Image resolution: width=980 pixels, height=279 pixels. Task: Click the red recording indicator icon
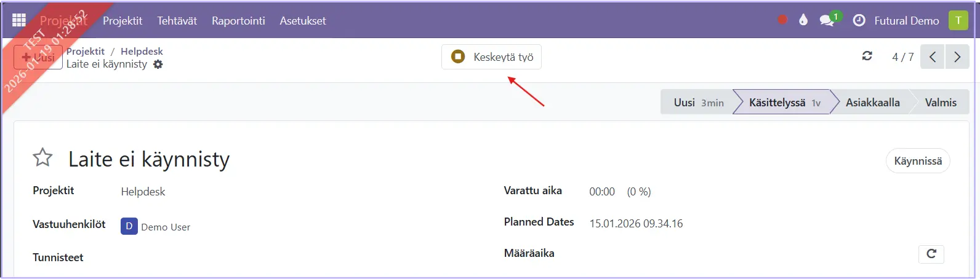782,20
